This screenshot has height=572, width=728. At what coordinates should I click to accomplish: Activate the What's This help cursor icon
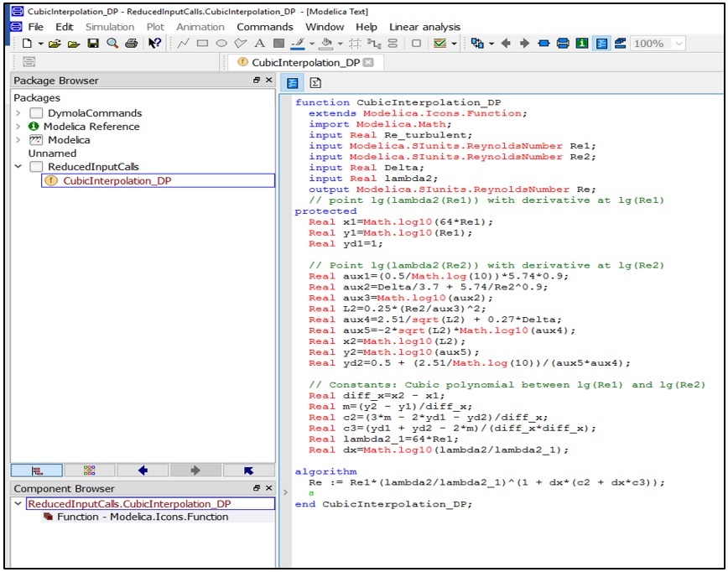click(154, 44)
